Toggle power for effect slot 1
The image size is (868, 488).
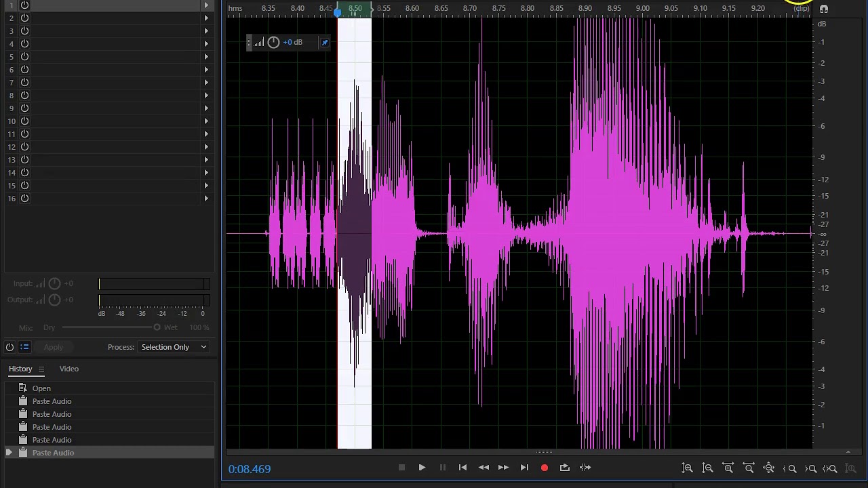tap(24, 5)
